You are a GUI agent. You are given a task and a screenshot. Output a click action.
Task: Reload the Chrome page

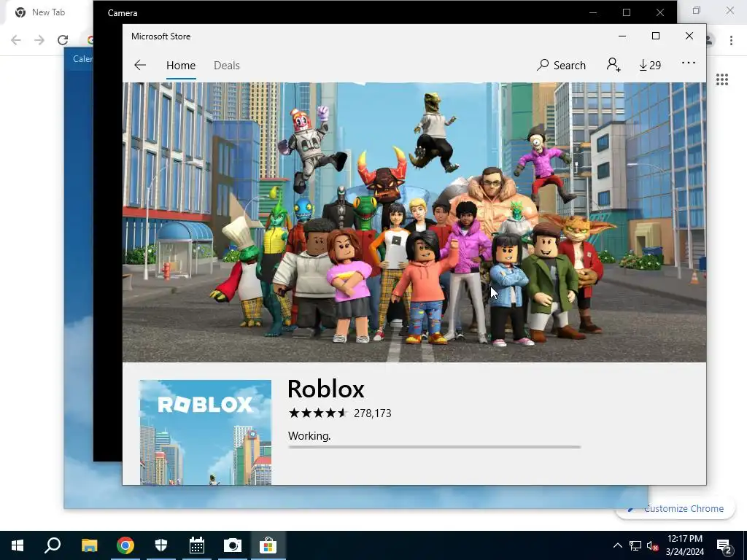coord(63,40)
